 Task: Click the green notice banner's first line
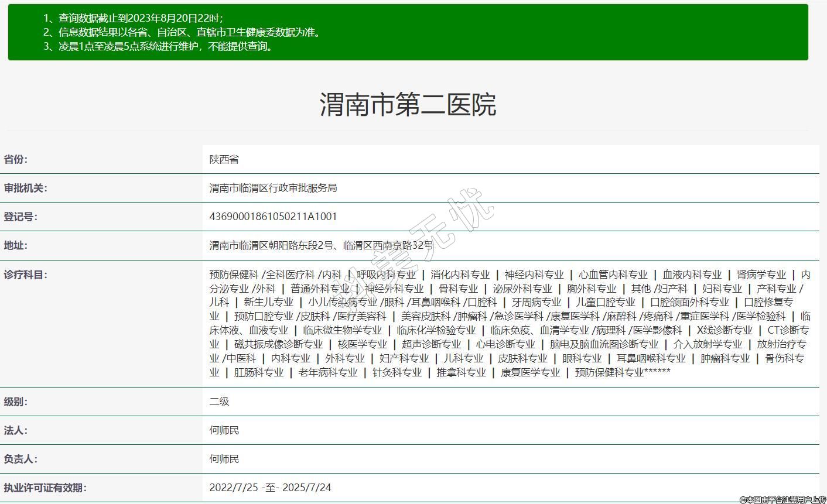pos(133,19)
